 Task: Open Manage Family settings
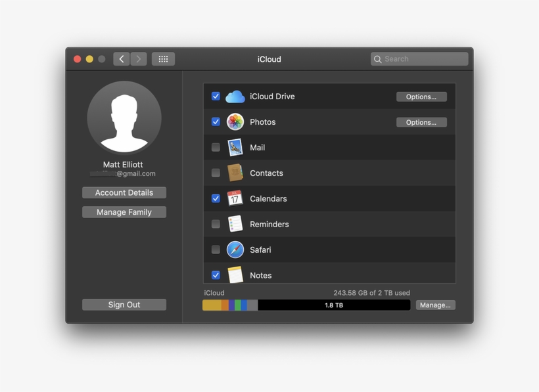[124, 211]
